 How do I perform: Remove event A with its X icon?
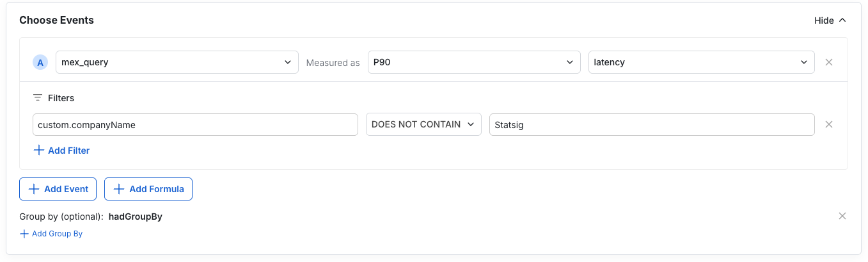(829, 62)
